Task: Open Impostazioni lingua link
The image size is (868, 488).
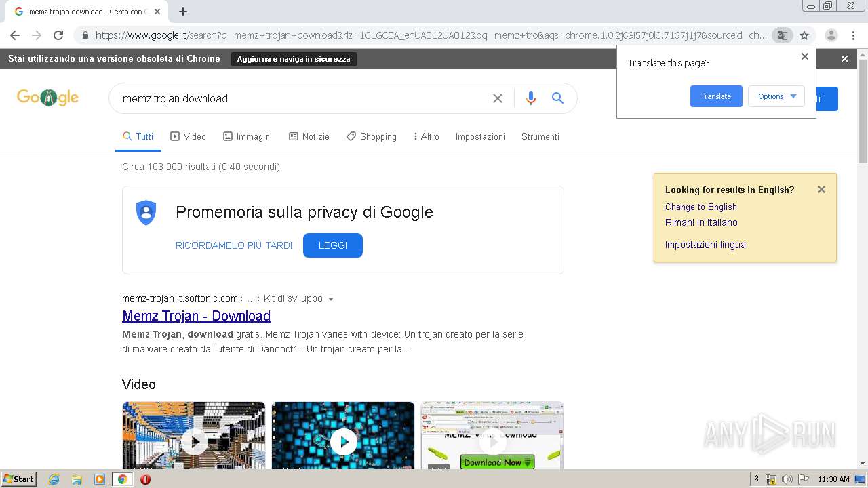Action: [705, 245]
